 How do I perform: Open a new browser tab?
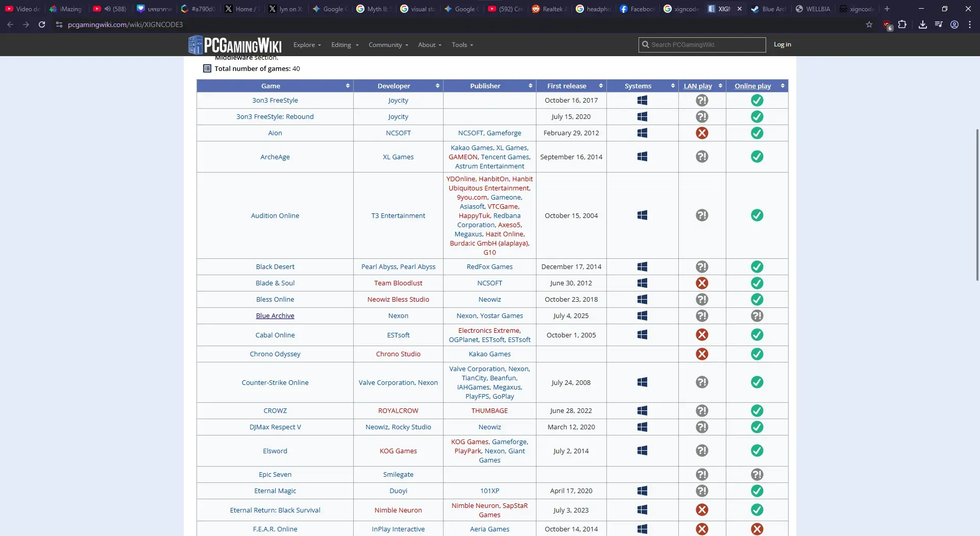click(x=887, y=9)
